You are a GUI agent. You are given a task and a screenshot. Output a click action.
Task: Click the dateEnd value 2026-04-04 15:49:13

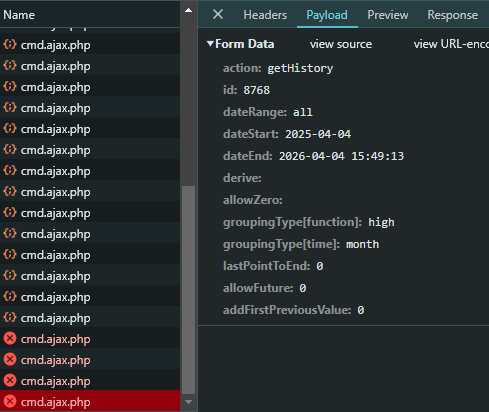(x=341, y=156)
